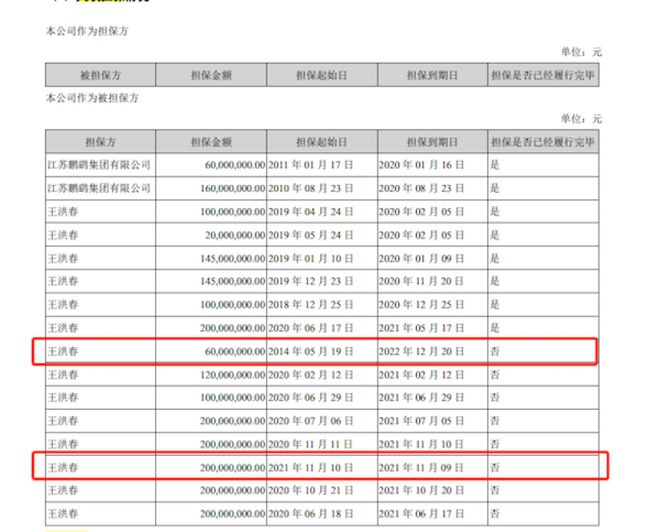Click start date 2019年01月10日

tap(311, 258)
